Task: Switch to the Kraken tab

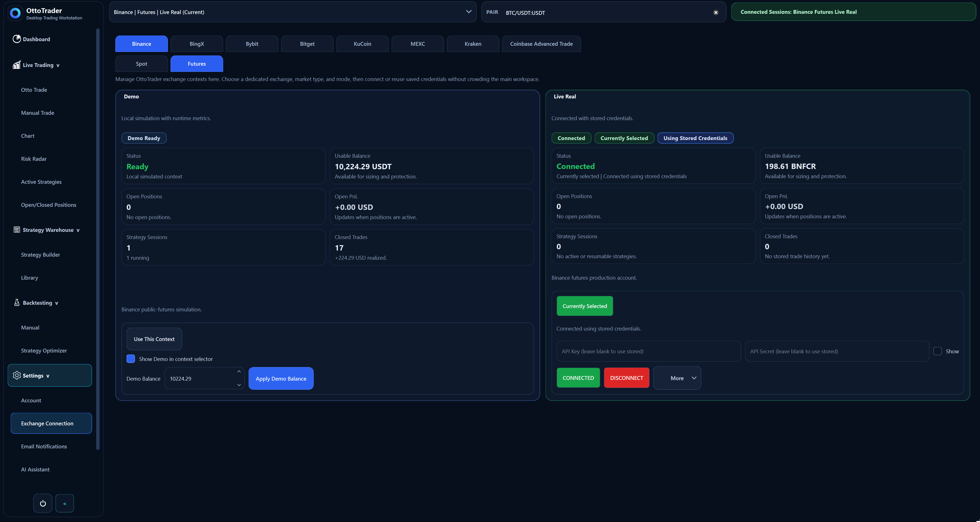Action: (x=473, y=44)
